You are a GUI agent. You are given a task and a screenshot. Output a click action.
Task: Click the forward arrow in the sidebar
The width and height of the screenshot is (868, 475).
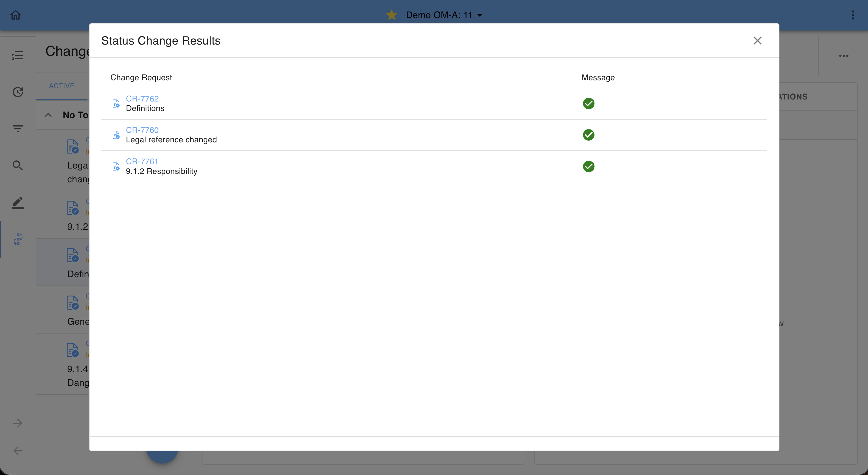click(x=18, y=423)
